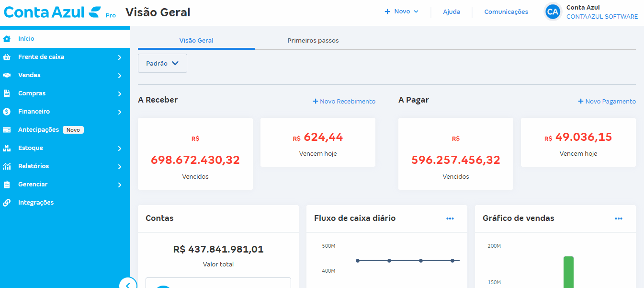Click the Conta Azul user name

[583, 8]
